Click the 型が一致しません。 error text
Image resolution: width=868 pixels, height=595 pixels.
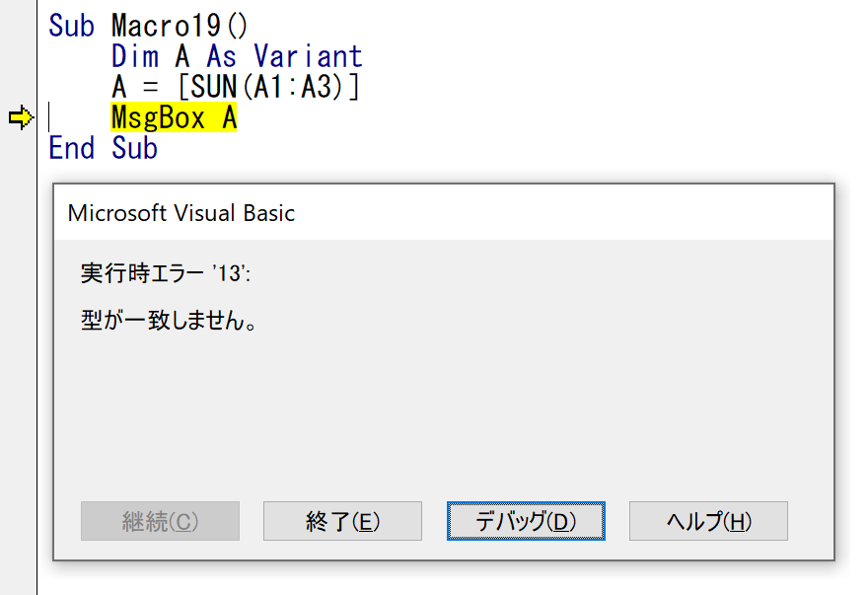coord(169,321)
